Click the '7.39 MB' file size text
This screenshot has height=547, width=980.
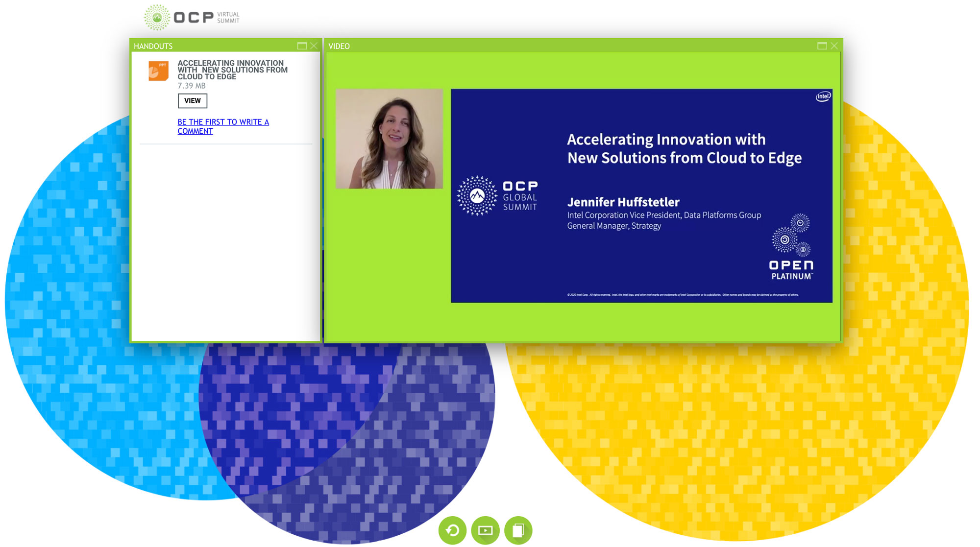pos(192,86)
